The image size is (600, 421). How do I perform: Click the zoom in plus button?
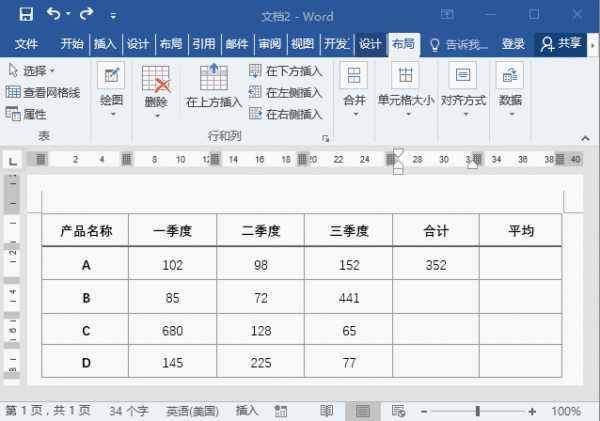pos(532,411)
